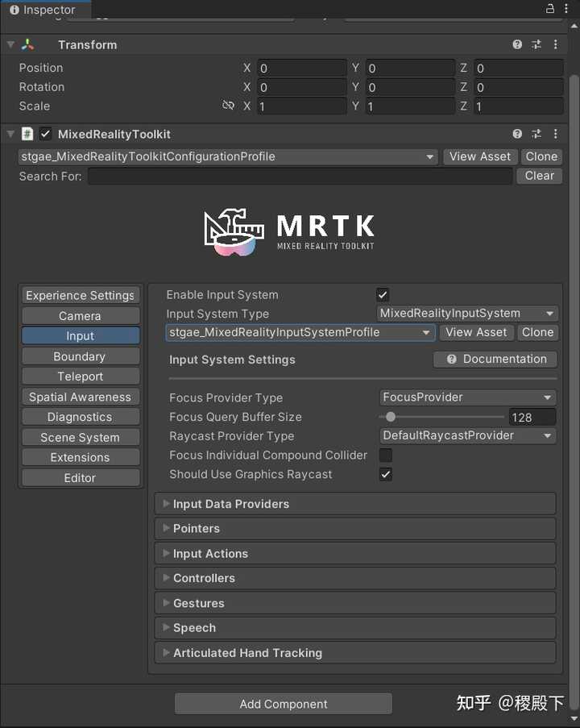The height and width of the screenshot is (728, 580).
Task: Clear the Search For field
Action: click(539, 176)
